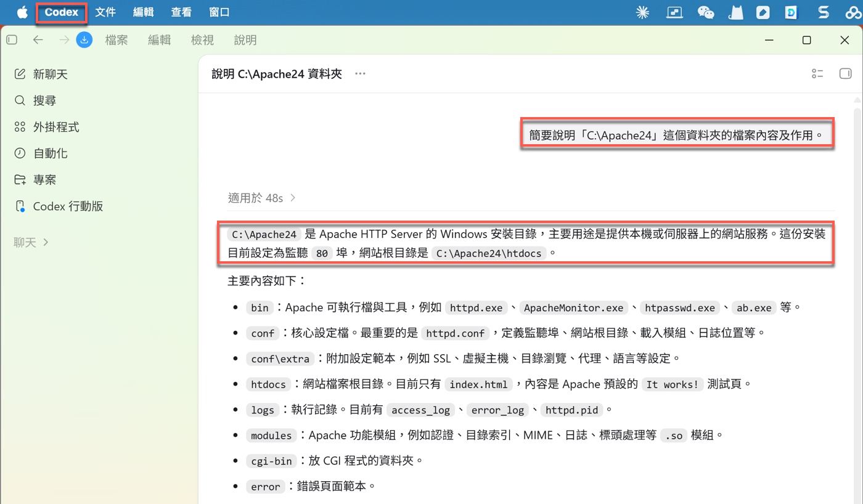Image resolution: width=863 pixels, height=504 pixels.
Task: Go back with the left arrow
Action: pyautogui.click(x=38, y=40)
